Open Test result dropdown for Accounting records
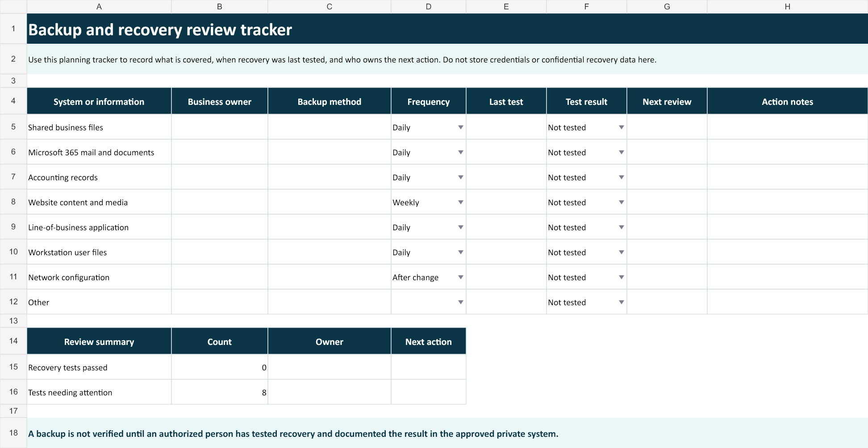 click(621, 178)
